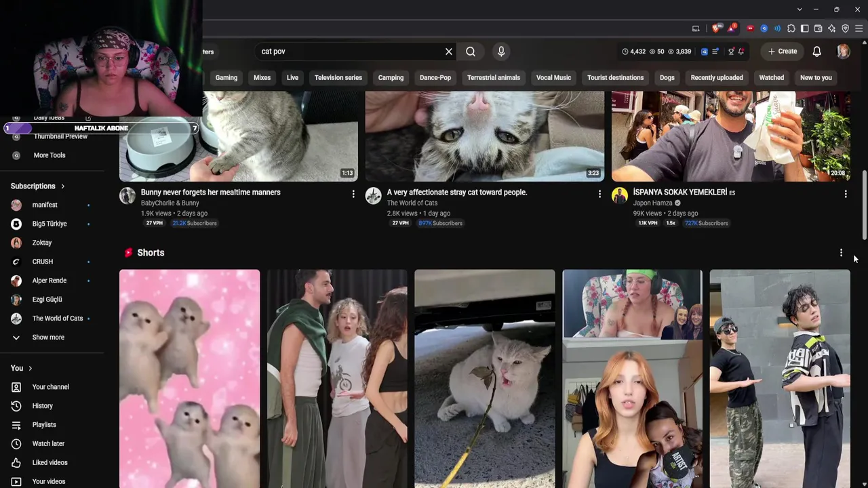The image size is (868, 488).
Task: Click '21.2K Subscribers' badge under BabyCharlie video
Action: (x=194, y=223)
